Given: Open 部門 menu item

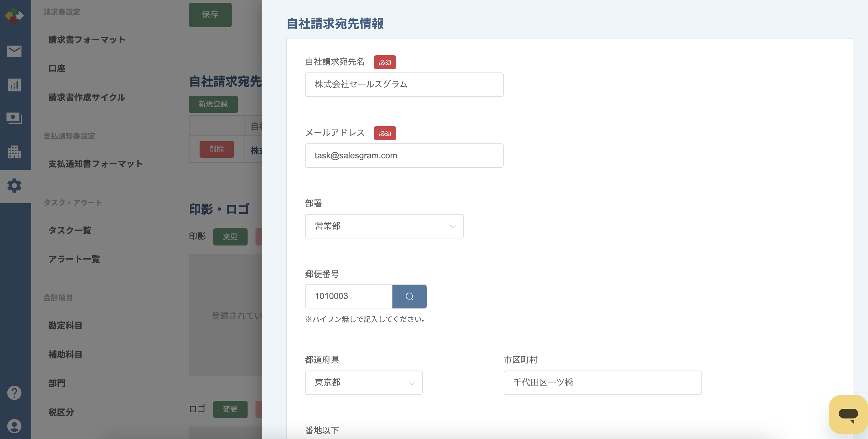Looking at the screenshot, I should [57, 383].
